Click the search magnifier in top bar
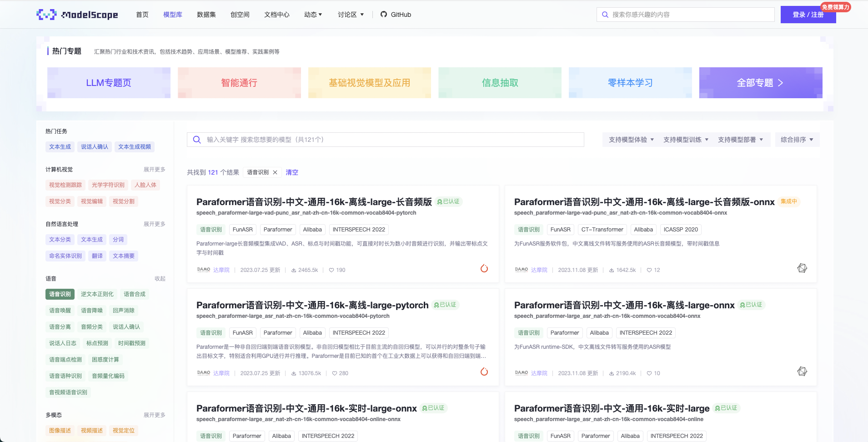The width and height of the screenshot is (868, 442). tap(605, 15)
